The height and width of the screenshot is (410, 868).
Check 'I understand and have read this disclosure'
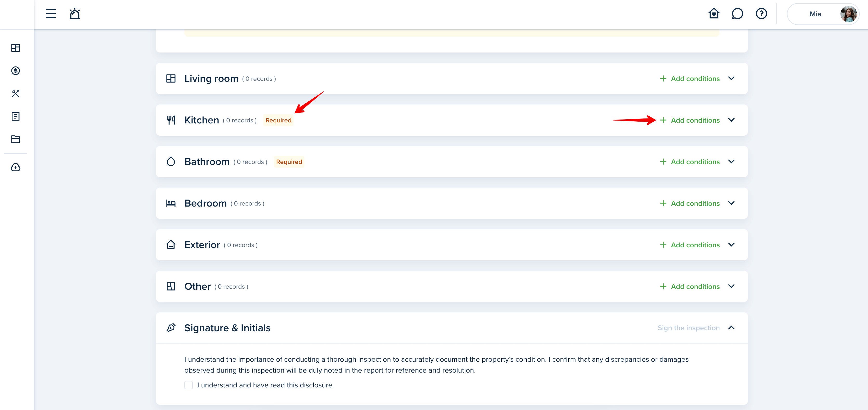pos(188,385)
